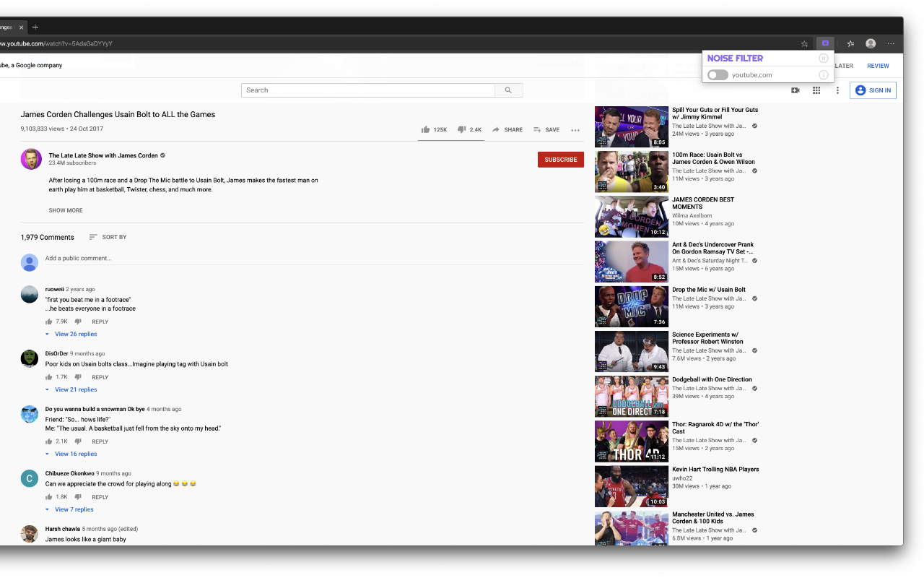Click the video title text
The image size is (924, 578).
pyautogui.click(x=118, y=114)
